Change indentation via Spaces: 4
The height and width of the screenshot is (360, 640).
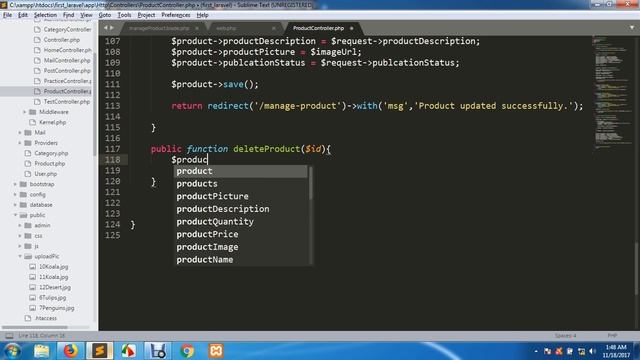click(565, 336)
